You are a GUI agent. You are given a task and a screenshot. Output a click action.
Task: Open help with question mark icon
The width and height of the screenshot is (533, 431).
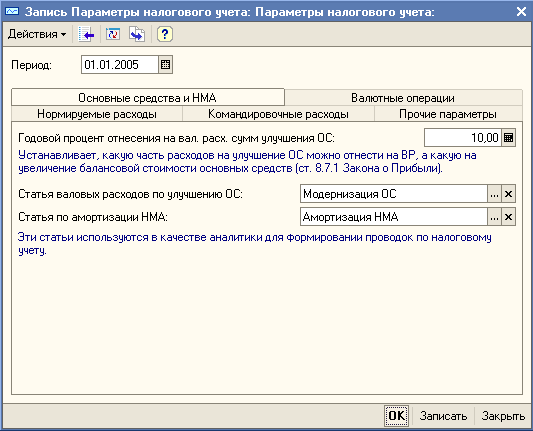pos(165,34)
